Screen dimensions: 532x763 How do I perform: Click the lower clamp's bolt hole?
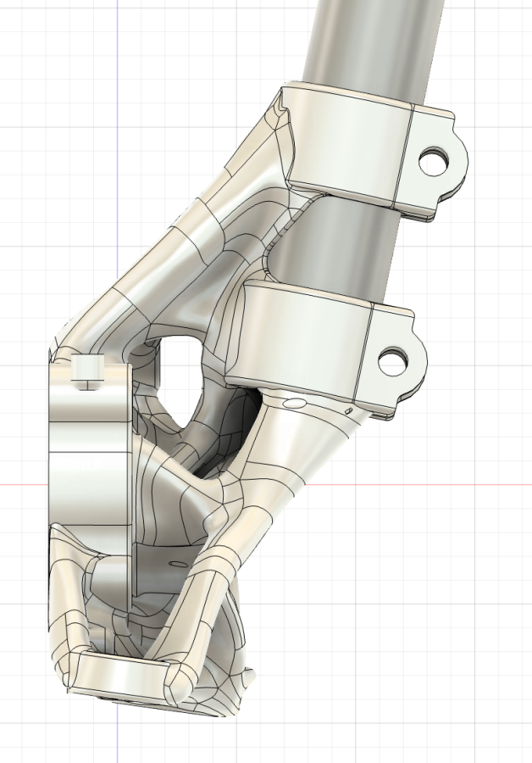coord(393,362)
